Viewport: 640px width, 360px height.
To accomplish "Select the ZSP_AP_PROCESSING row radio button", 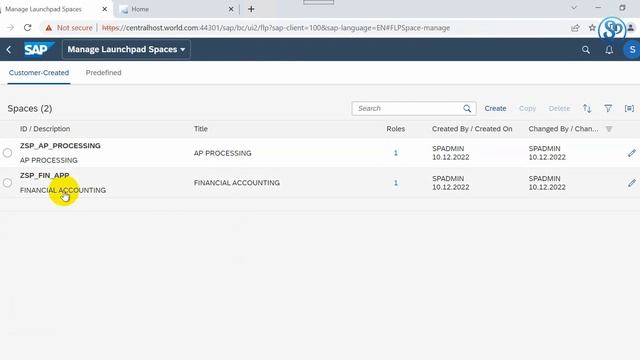I will point(7,153).
